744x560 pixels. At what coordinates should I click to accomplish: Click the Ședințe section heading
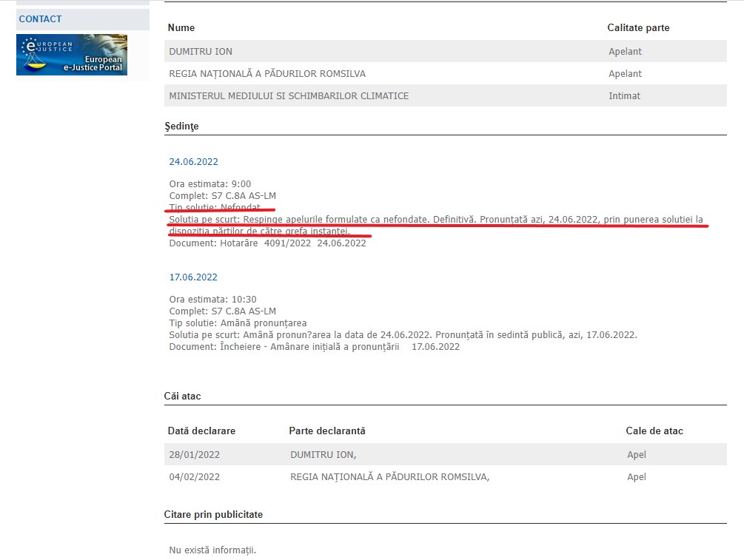tap(181, 126)
